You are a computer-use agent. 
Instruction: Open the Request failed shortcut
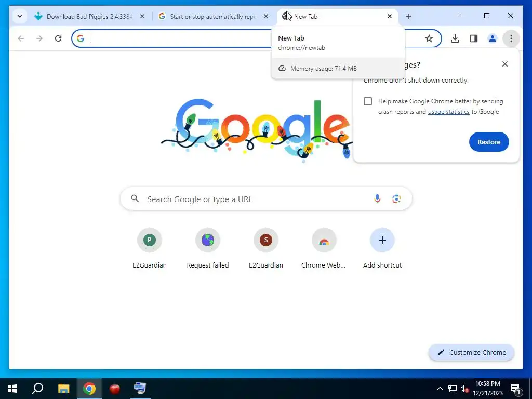click(208, 248)
